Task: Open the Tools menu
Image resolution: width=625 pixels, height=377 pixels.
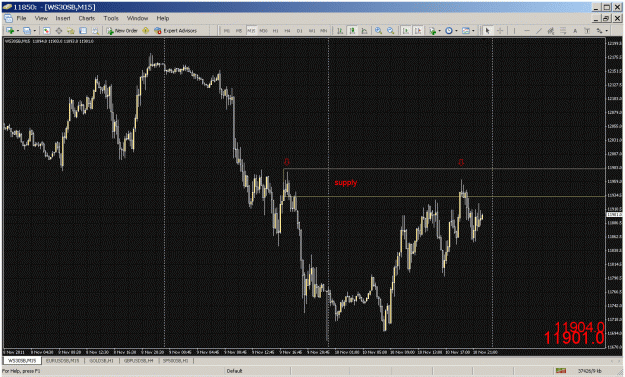Action: click(111, 18)
